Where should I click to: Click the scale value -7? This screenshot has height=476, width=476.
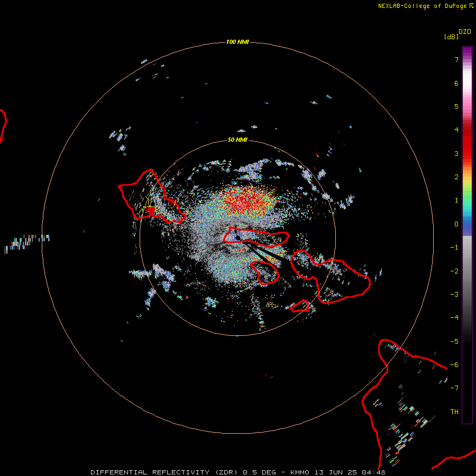click(x=454, y=388)
